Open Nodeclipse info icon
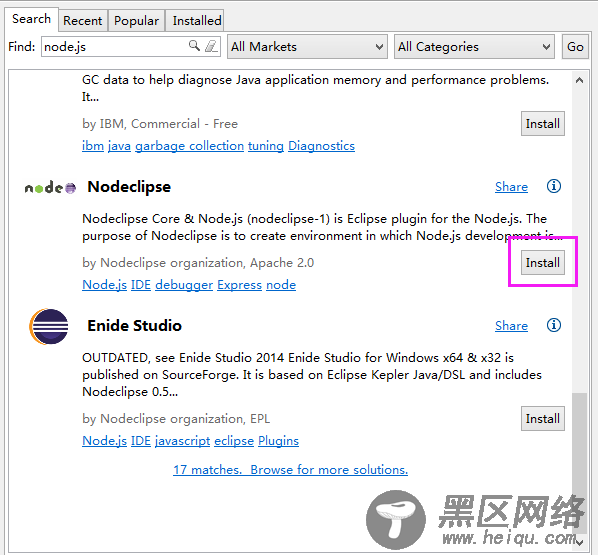This screenshot has height=555, width=598. coord(553,187)
